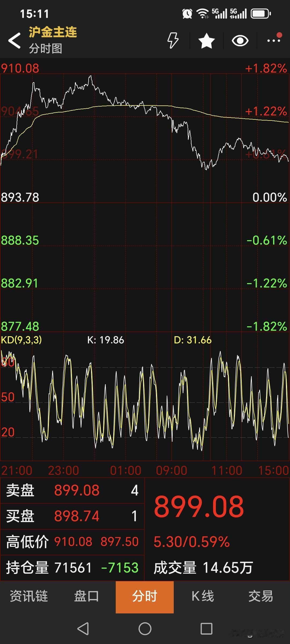Tap the 5.30/0.59% change value
This screenshot has width=290, height=644.
192,541
